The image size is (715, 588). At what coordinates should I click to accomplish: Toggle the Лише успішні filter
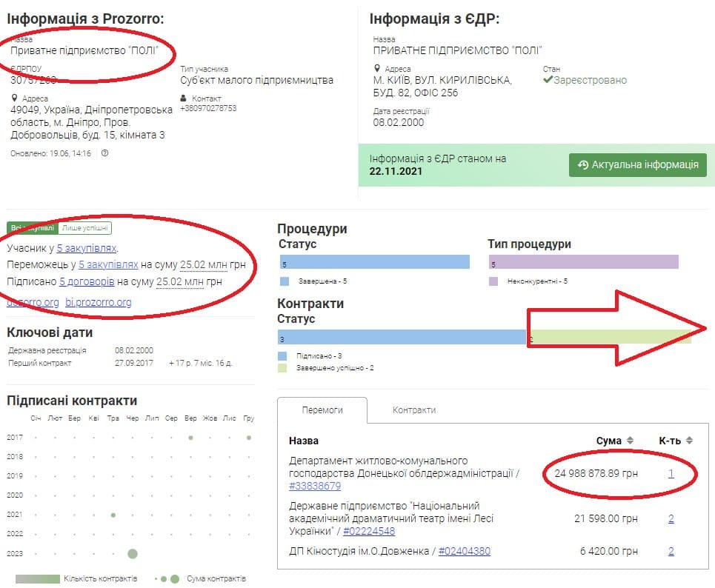(x=85, y=228)
